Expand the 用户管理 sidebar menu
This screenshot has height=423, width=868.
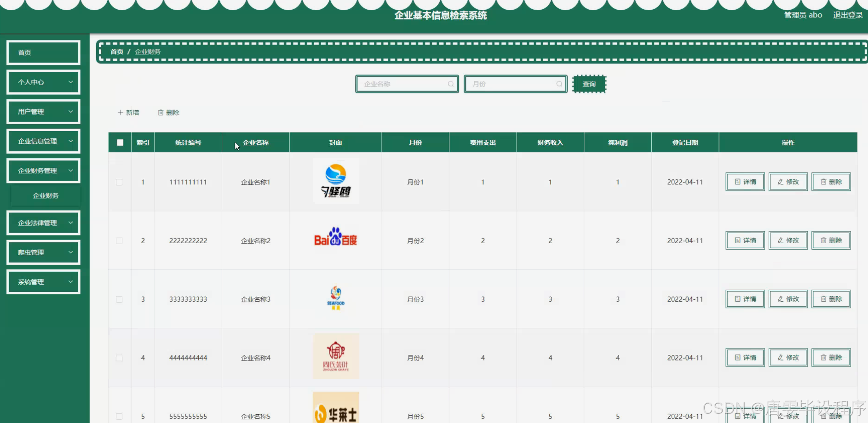click(43, 112)
